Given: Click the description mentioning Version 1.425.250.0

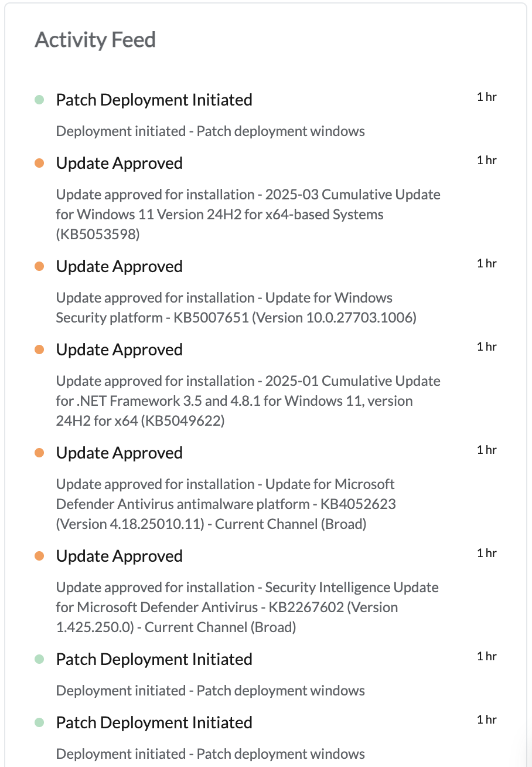Looking at the screenshot, I should [247, 608].
